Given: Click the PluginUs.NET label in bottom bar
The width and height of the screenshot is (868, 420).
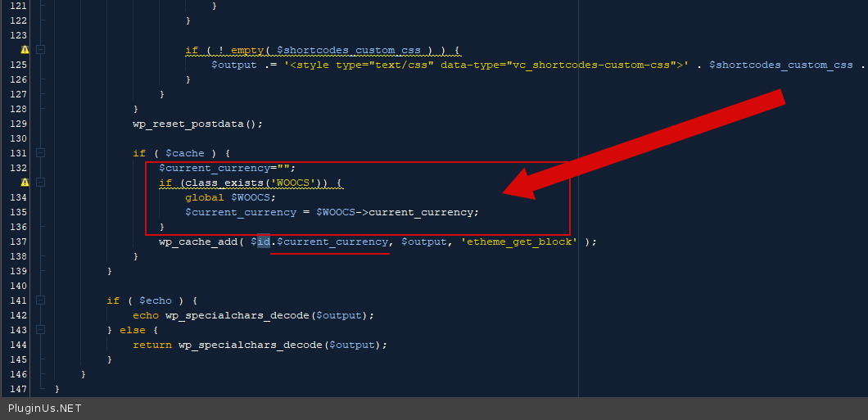Looking at the screenshot, I should (45, 408).
